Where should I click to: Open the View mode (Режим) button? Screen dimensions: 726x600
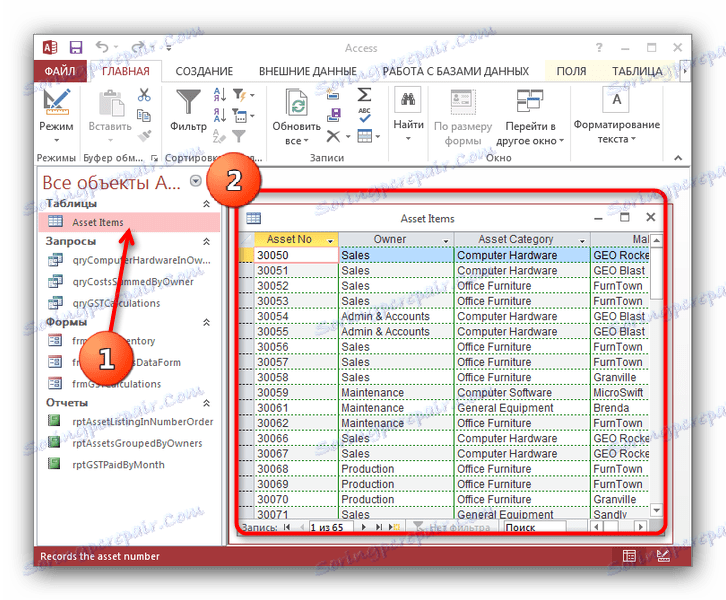(56, 116)
